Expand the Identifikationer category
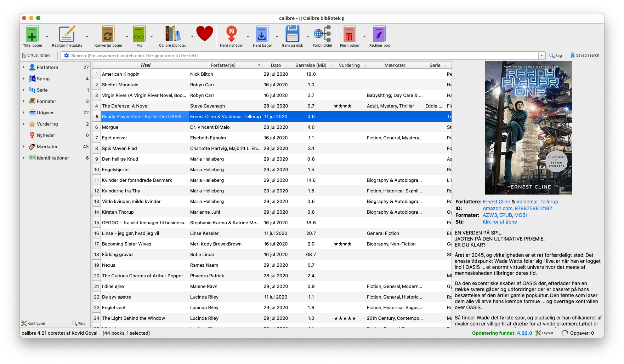This screenshot has height=364, width=624. pyautogui.click(x=24, y=158)
